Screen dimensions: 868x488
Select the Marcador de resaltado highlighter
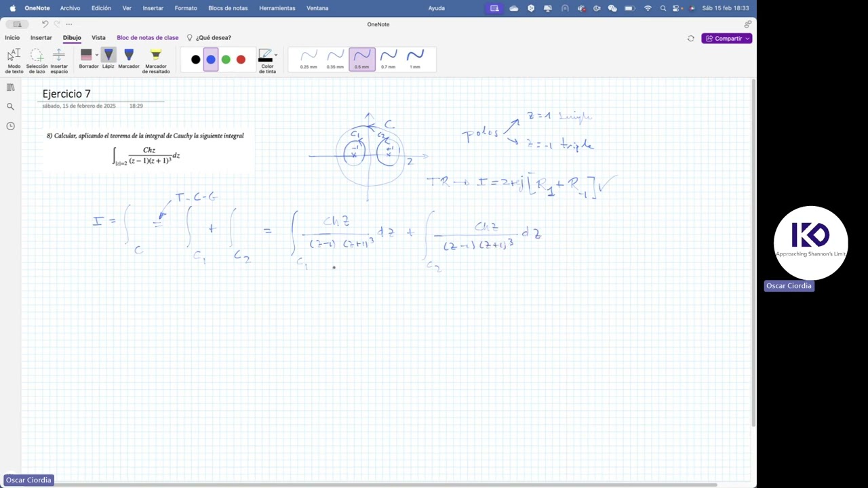[156, 60]
